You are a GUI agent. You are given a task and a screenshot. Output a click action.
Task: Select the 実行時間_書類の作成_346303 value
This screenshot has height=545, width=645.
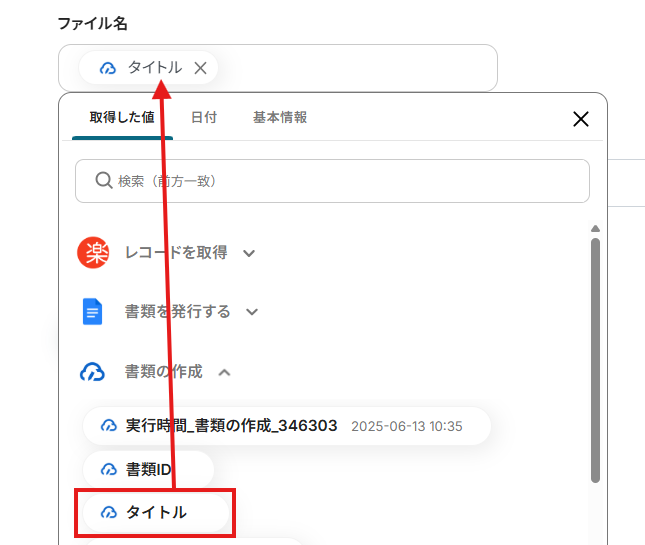pos(287,426)
